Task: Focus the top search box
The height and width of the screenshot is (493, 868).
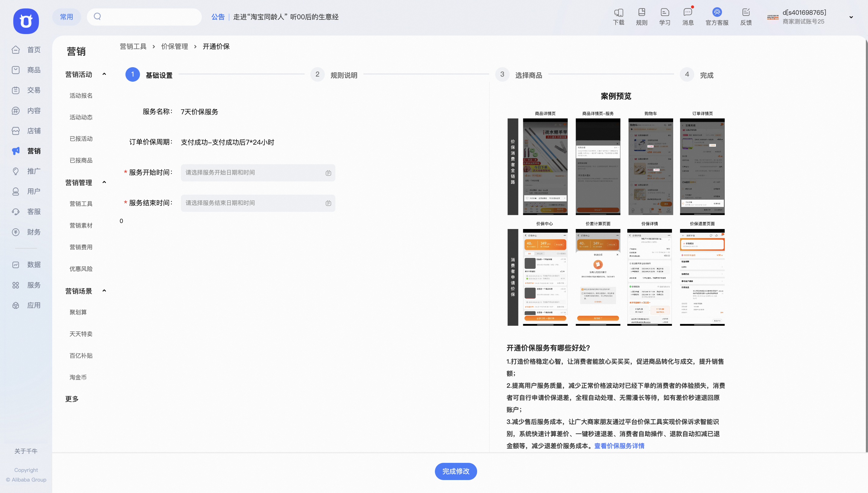Action: [144, 17]
